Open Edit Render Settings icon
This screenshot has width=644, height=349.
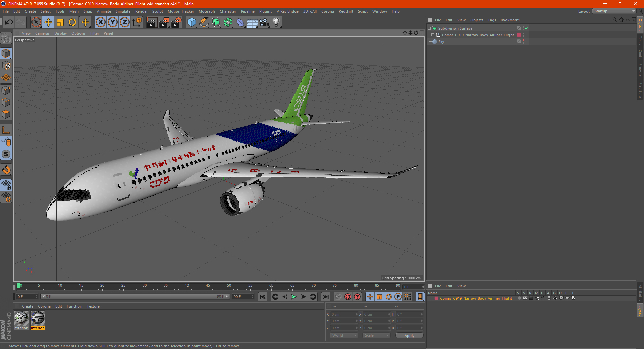[x=176, y=22]
